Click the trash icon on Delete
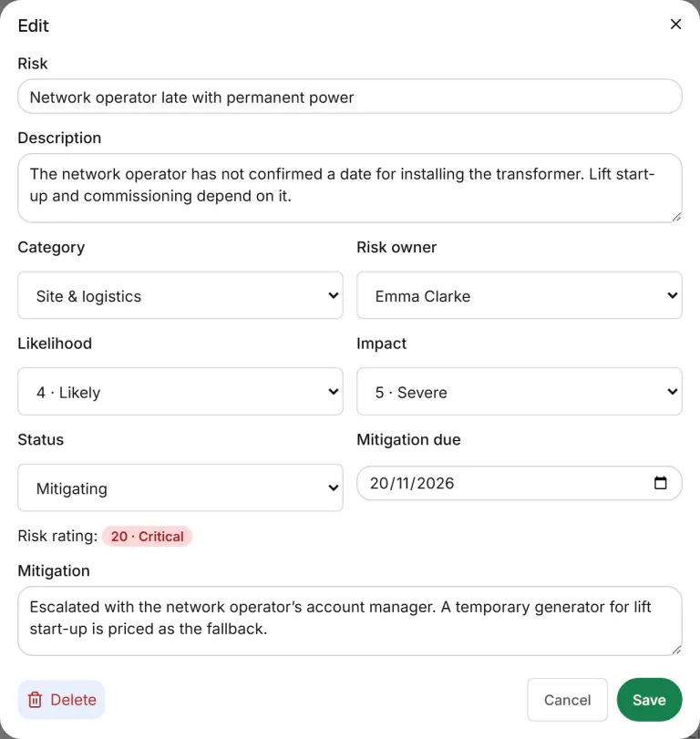This screenshot has height=739, width=700. [x=35, y=700]
